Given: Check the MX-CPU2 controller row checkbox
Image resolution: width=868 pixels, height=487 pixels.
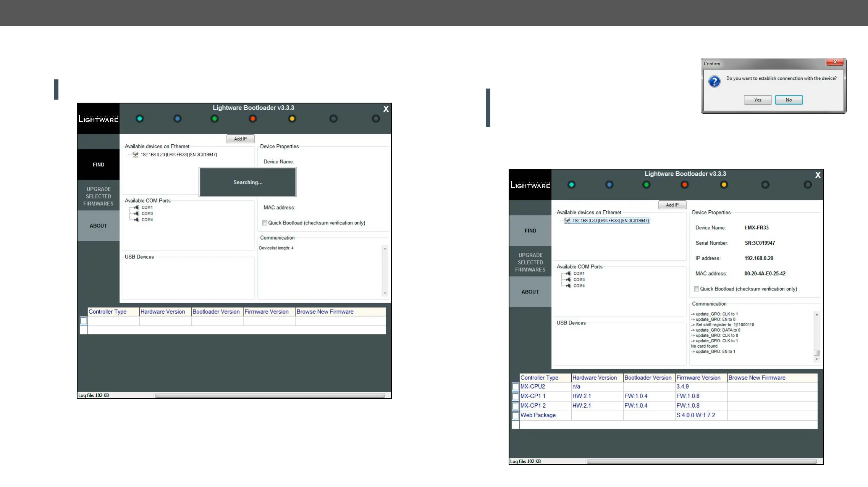Looking at the screenshot, I should 516,387.
